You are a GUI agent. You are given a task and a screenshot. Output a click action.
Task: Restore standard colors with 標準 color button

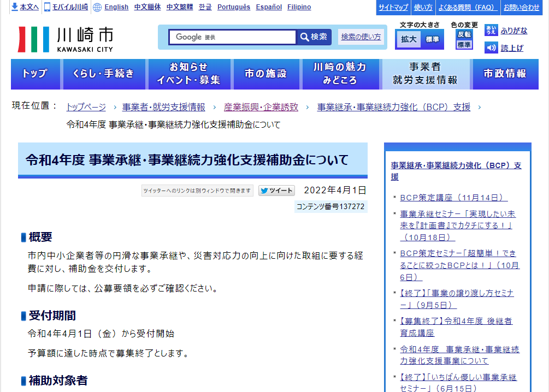(x=464, y=45)
